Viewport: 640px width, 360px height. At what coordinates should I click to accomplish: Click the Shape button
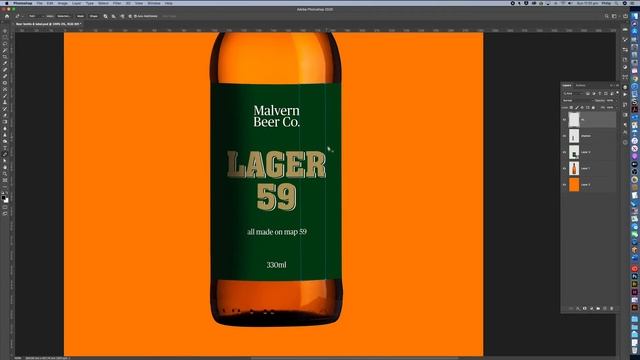(94, 16)
